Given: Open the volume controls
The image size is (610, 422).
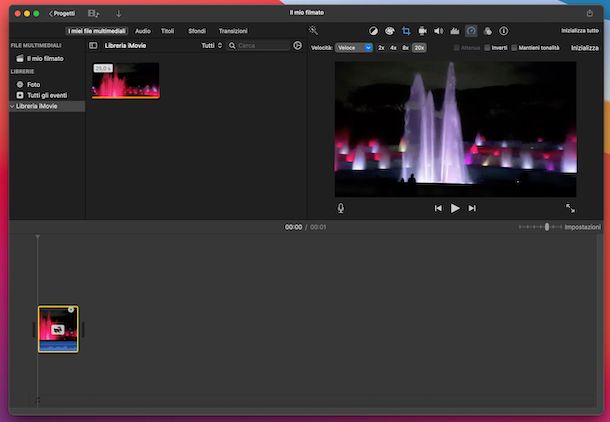Looking at the screenshot, I should click(438, 31).
